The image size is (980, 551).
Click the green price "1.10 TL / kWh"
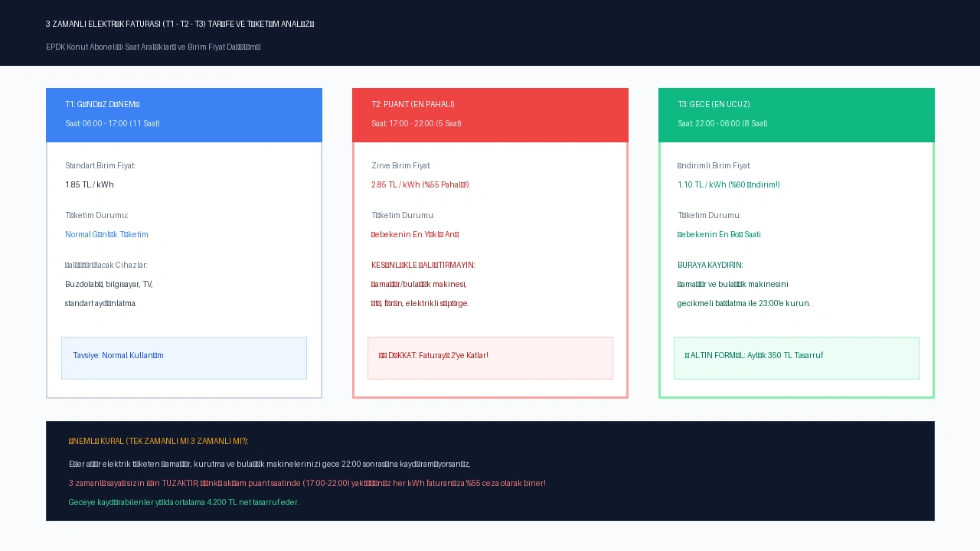click(729, 184)
